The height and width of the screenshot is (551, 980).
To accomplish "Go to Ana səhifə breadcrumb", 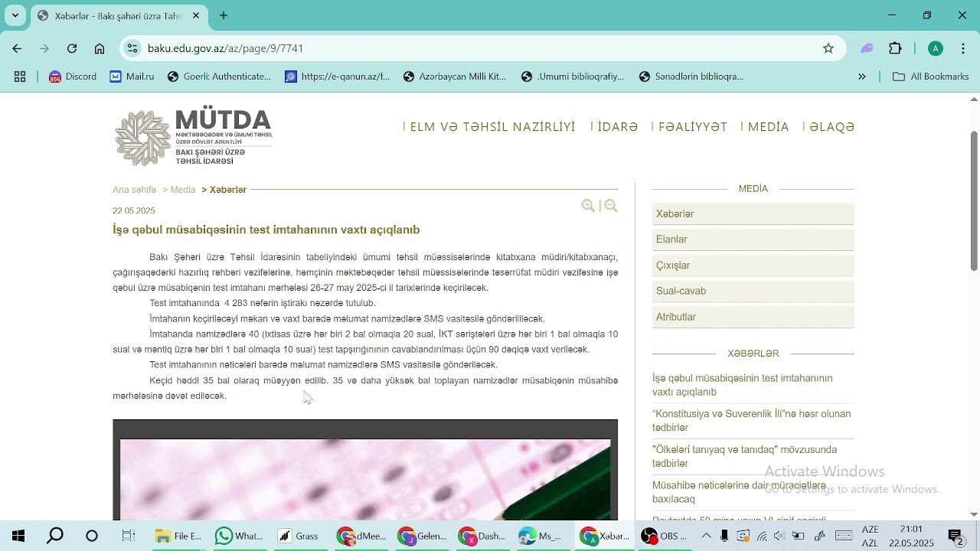I will [135, 190].
